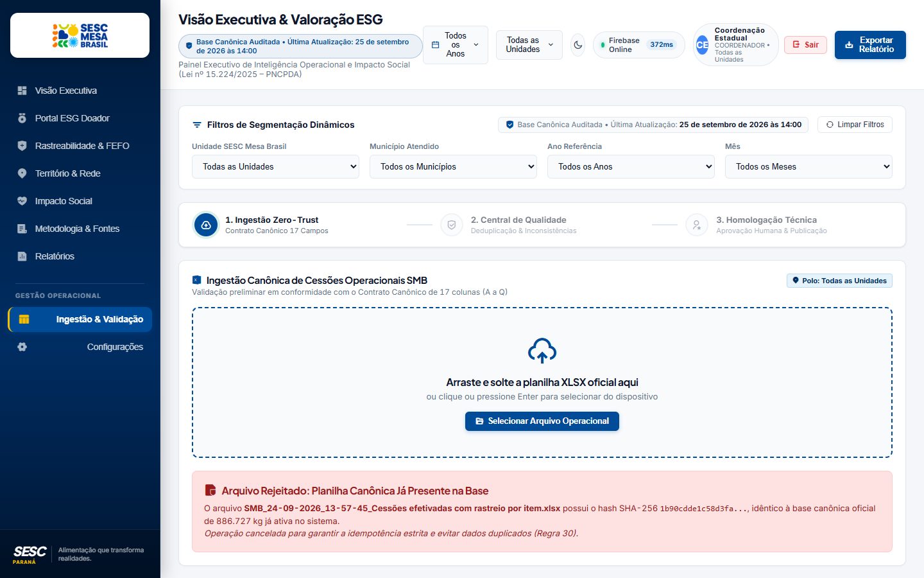Select Ingestão & Validação menu item
The height and width of the screenshot is (578, 924).
80,319
